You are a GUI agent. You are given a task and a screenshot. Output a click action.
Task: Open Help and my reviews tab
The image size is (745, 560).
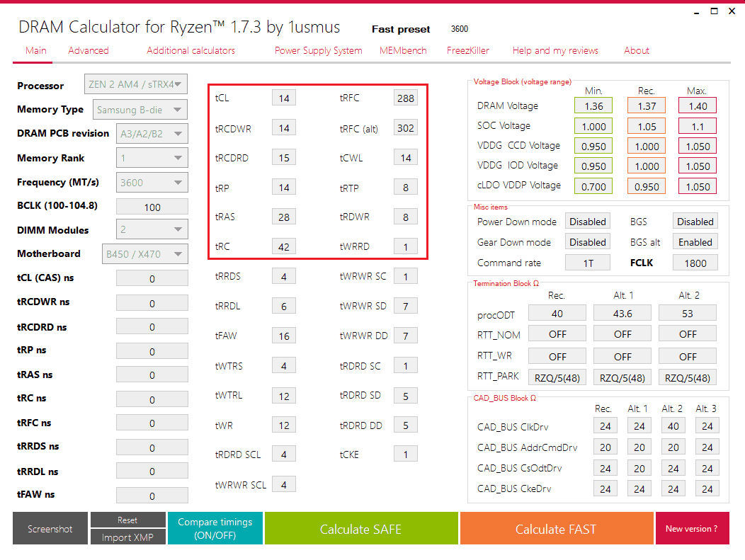click(x=555, y=50)
